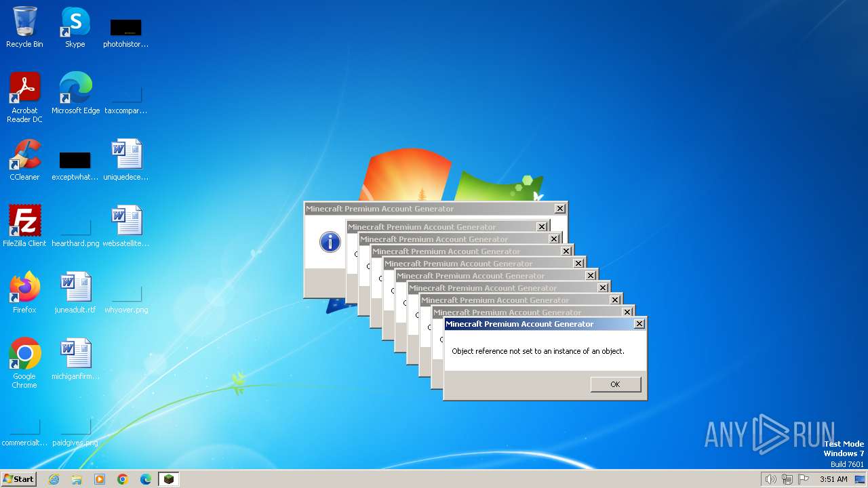The width and height of the screenshot is (868, 488).
Task: Select the photohistor... desktop file
Action: (125, 33)
